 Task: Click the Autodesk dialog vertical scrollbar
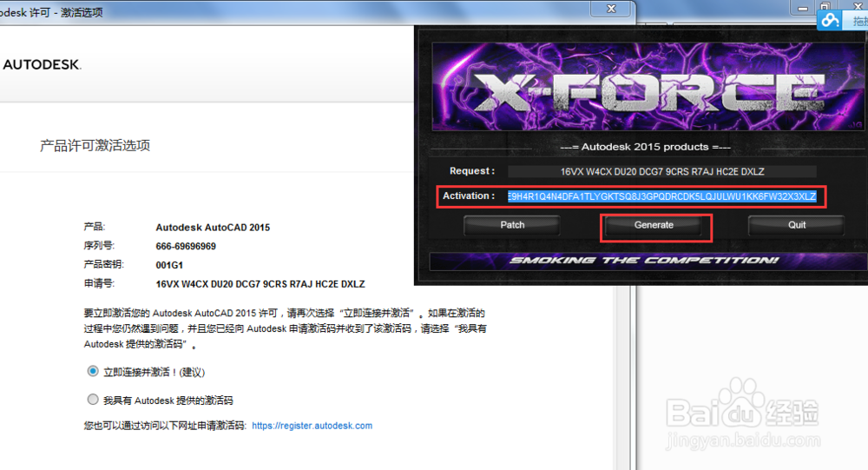pos(623,377)
